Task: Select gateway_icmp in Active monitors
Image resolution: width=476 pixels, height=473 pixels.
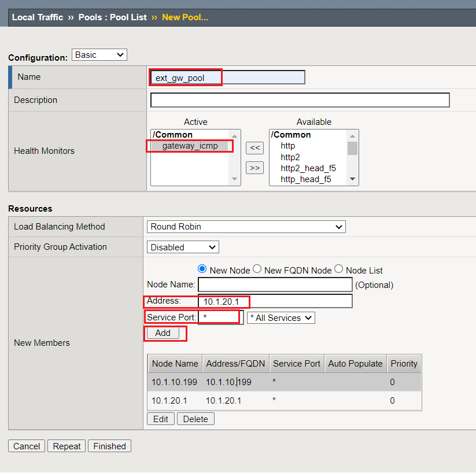Action: (190, 146)
